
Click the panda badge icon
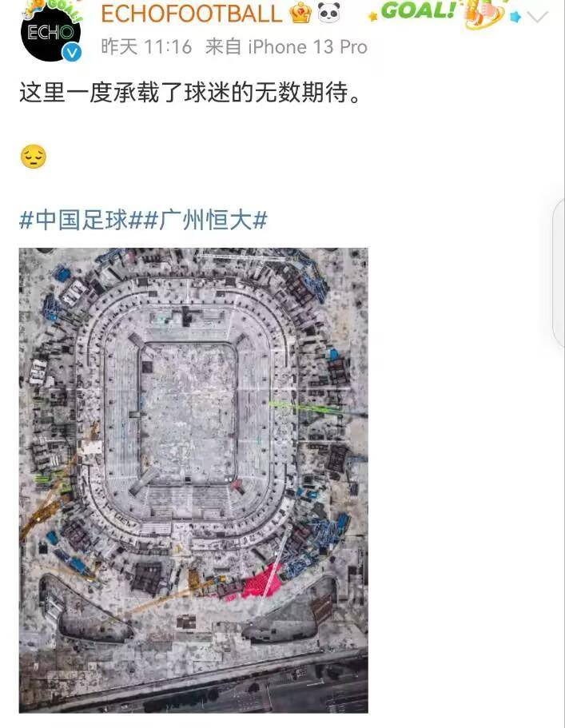click(329, 13)
